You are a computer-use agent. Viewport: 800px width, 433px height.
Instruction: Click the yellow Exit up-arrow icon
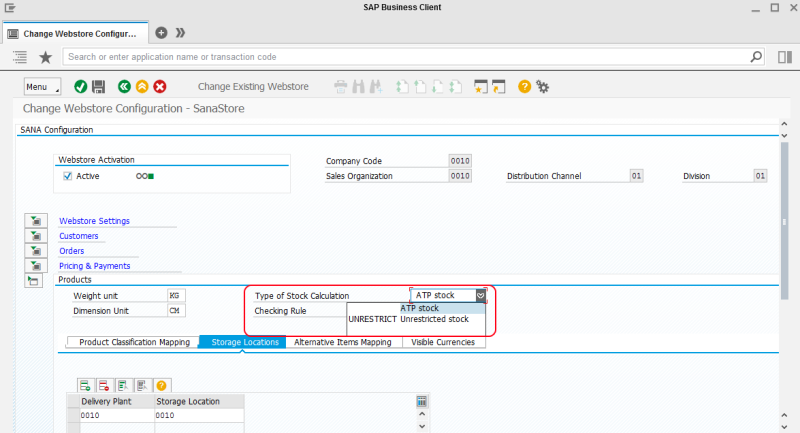pos(142,87)
